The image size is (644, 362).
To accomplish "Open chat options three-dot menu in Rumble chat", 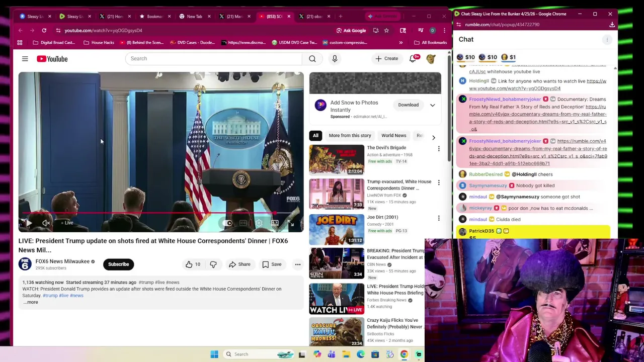I will click(607, 40).
